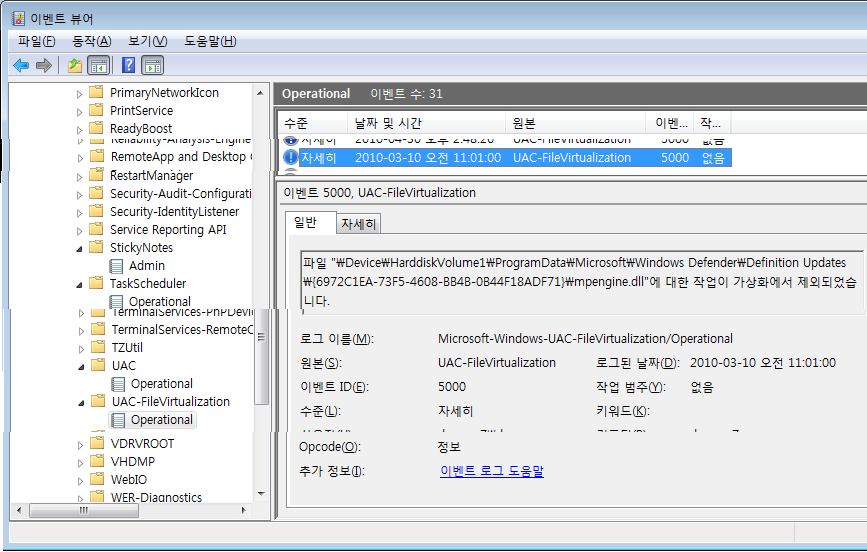Screen dimensions: 867x552
Task: Click the VDRVROOT folder icon
Action: [97, 443]
